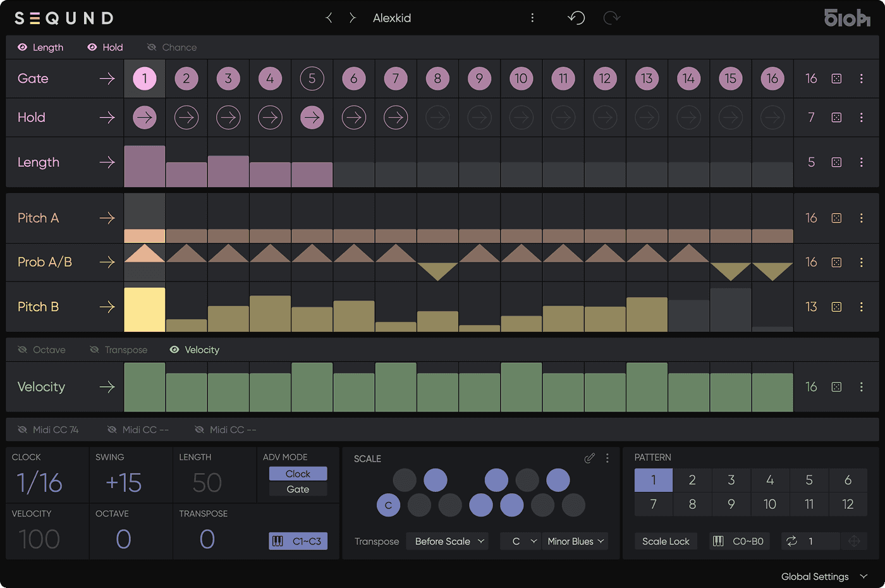Image resolution: width=885 pixels, height=588 pixels.
Task: Change Velocity lane play direction arrow
Action: pyautogui.click(x=107, y=387)
